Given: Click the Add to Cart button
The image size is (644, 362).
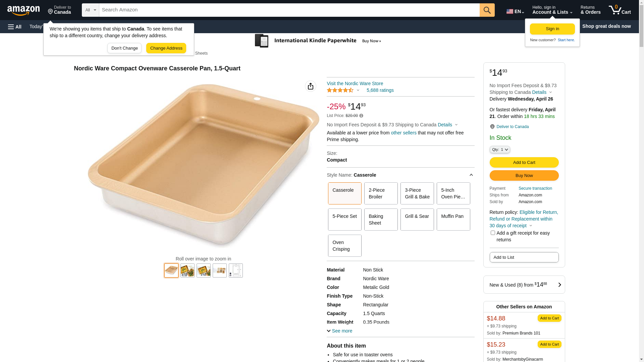Looking at the screenshot, I should [524, 162].
